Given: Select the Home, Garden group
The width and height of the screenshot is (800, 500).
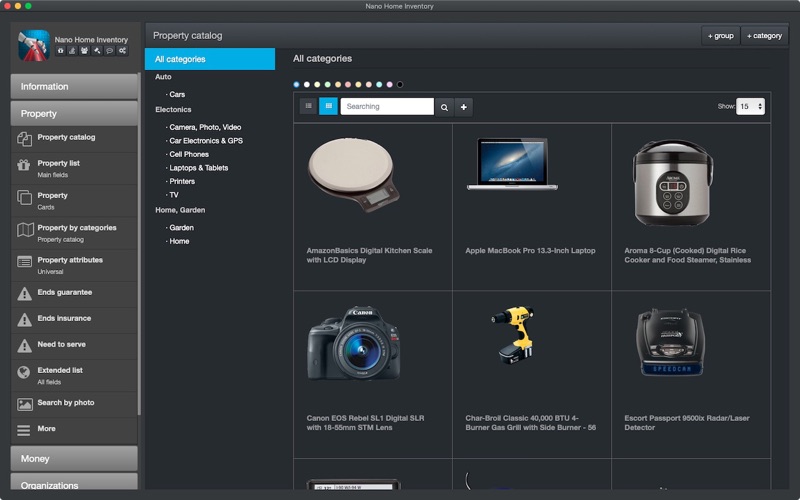Looking at the screenshot, I should (x=180, y=210).
